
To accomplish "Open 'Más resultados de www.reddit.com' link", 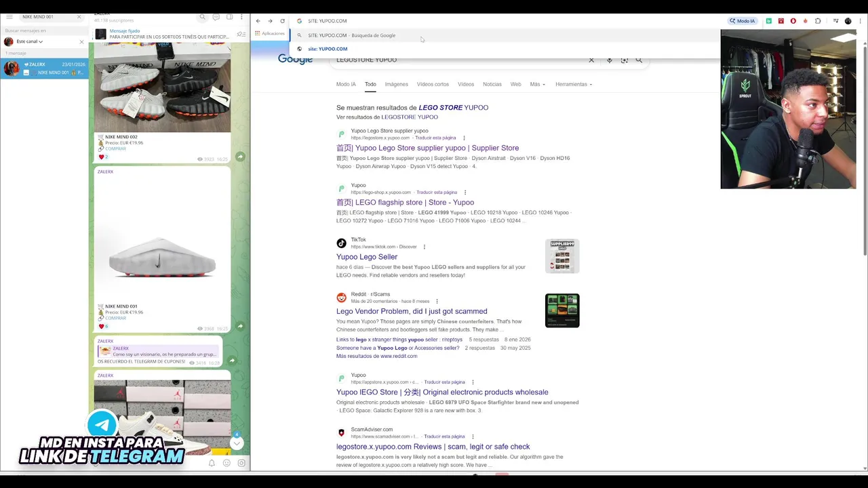I will pyautogui.click(x=377, y=356).
